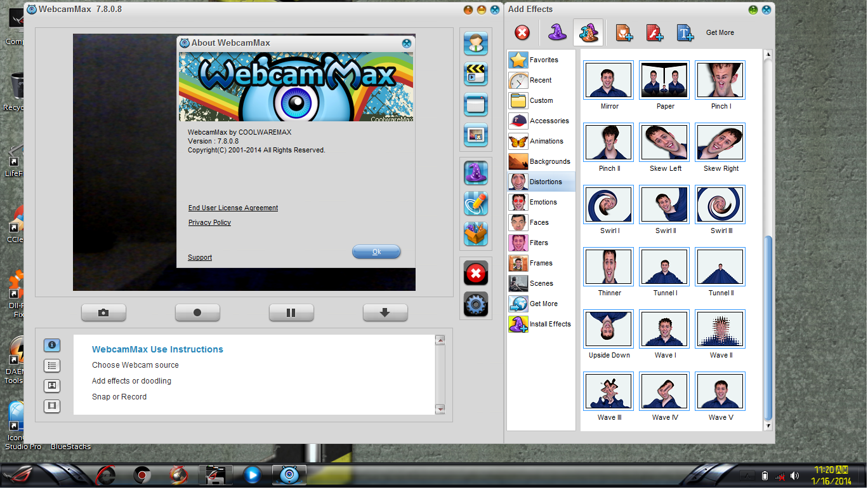Viewport: 868px width, 489px height.
Task: Apply the Skew Left effect
Action: click(664, 142)
